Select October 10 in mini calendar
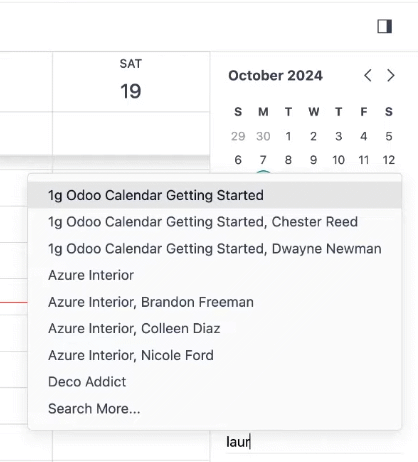This screenshot has width=418, height=462. click(338, 160)
